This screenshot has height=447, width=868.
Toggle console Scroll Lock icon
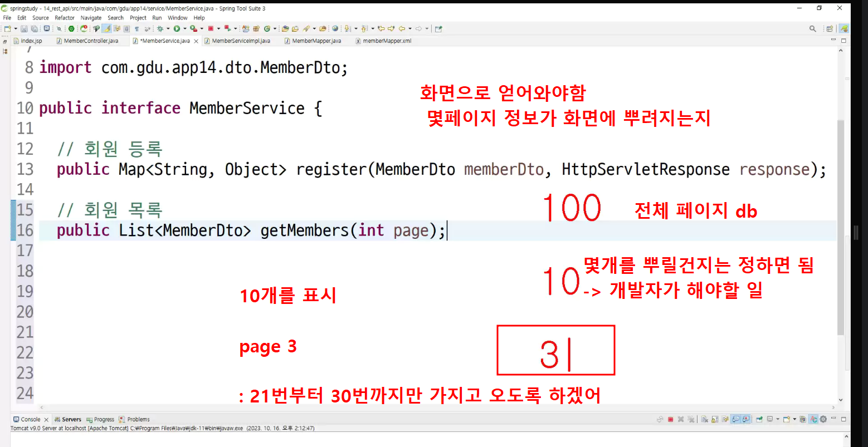pos(715,419)
